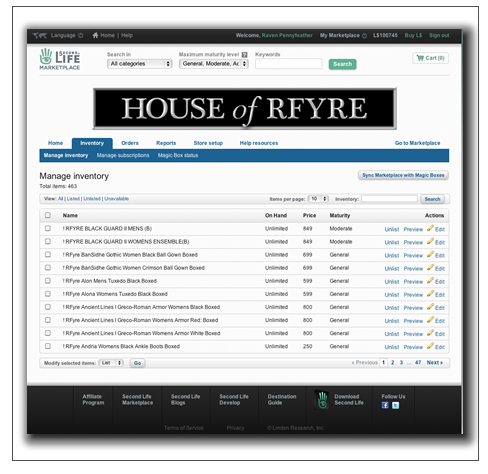The image size is (488, 474).
Task: Click the maturity level help question icon
Action: (x=245, y=54)
